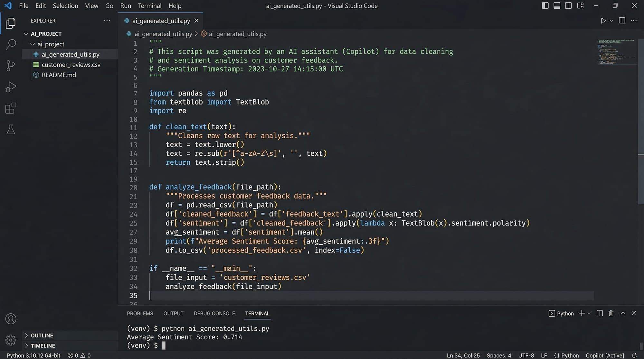Split the editor to the right

[x=622, y=21]
